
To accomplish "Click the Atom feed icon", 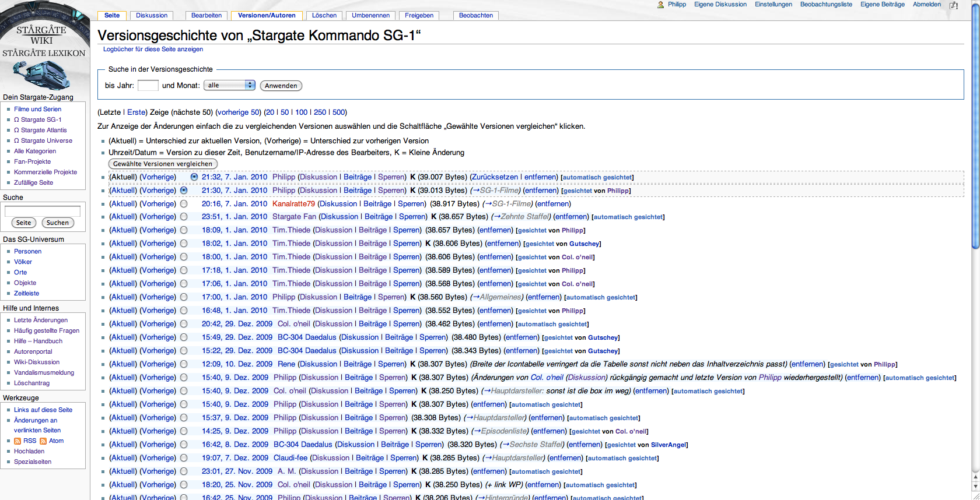I will 43,441.
